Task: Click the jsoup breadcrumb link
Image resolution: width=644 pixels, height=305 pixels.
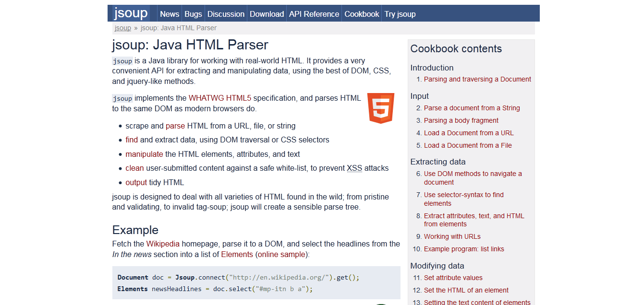Action: pyautogui.click(x=123, y=28)
